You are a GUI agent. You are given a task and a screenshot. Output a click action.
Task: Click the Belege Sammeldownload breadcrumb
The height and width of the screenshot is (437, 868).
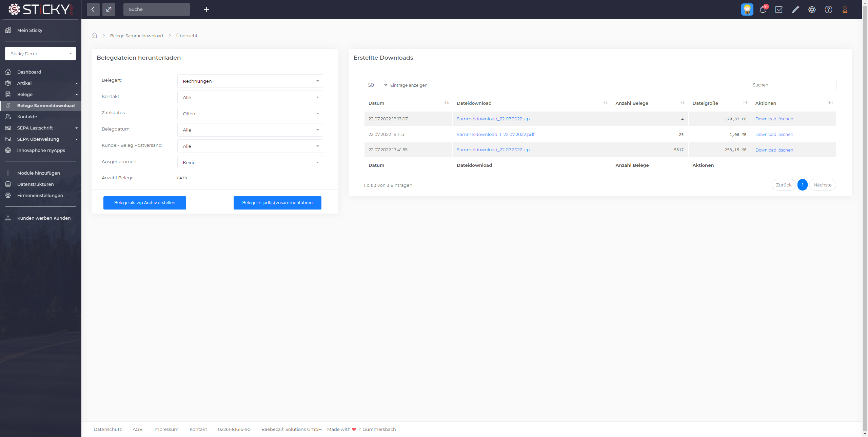[136, 36]
